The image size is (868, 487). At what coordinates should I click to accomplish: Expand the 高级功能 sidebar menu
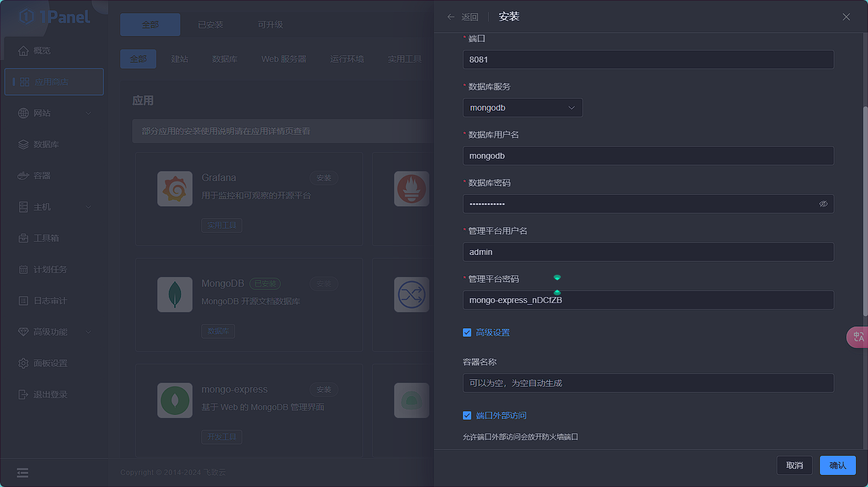click(x=54, y=332)
